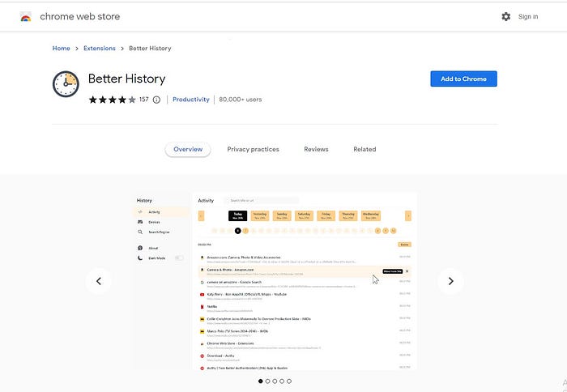The width and height of the screenshot is (567, 392).
Task: Click the Netflix favicon in the preview history list
Action: click(x=202, y=307)
